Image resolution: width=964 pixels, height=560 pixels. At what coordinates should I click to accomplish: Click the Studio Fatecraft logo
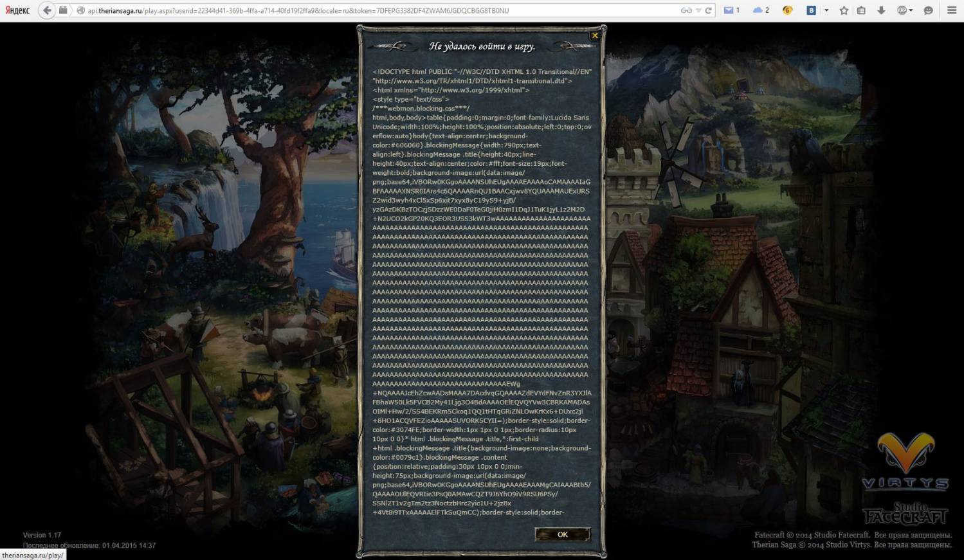[x=905, y=513]
